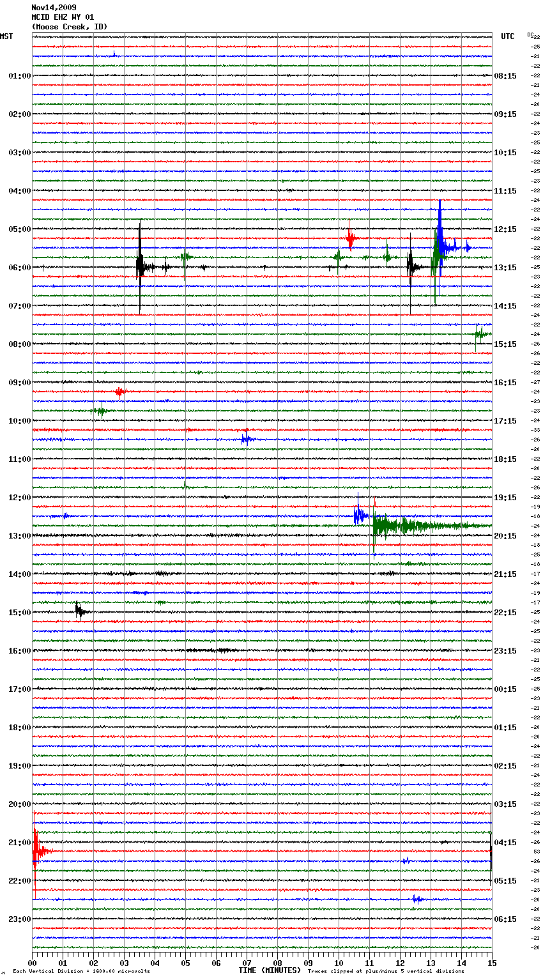The height and width of the screenshot is (980, 543).
Task: Click the 01:15 UTC time label
Action: (505, 728)
